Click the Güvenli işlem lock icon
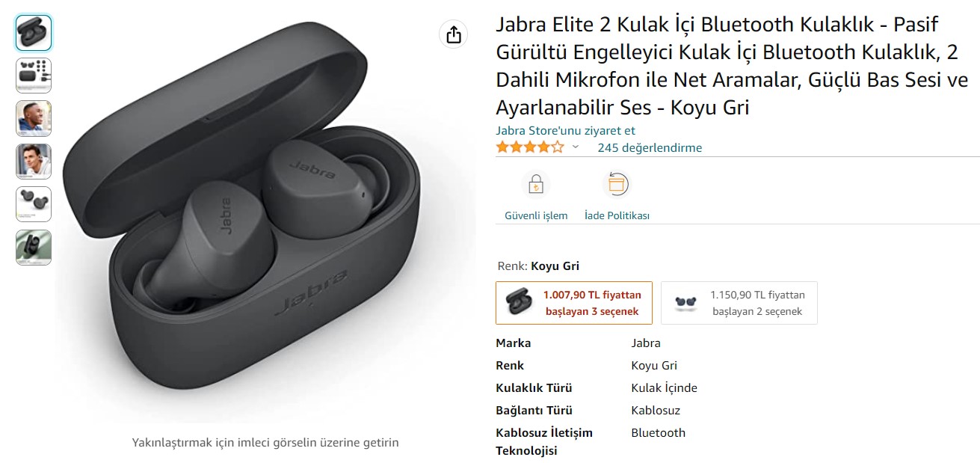Image resolution: width=980 pixels, height=463 pixels. [535, 184]
